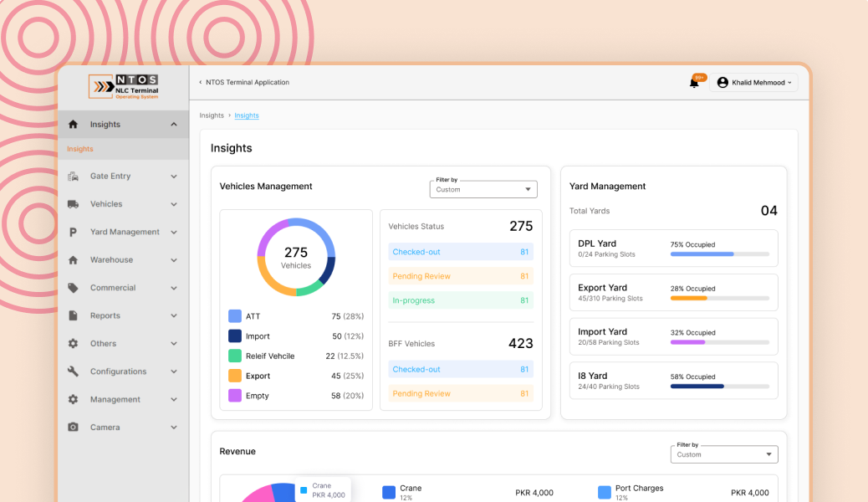Expand the Yard Management sidebar chevron
The height and width of the screenshot is (502, 868).
coord(174,232)
